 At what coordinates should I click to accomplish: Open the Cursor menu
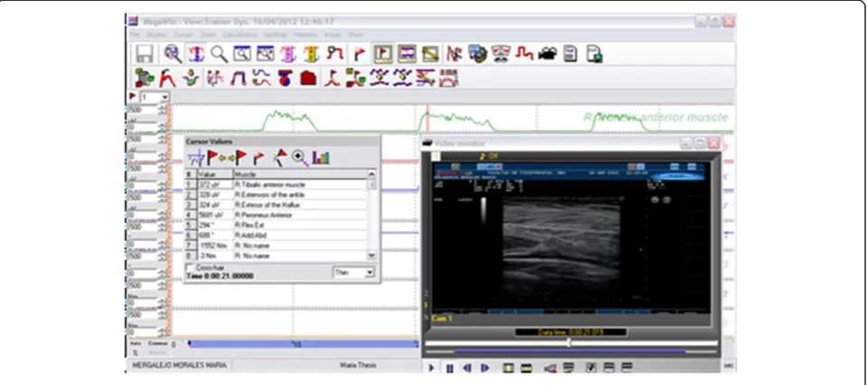pyautogui.click(x=183, y=34)
